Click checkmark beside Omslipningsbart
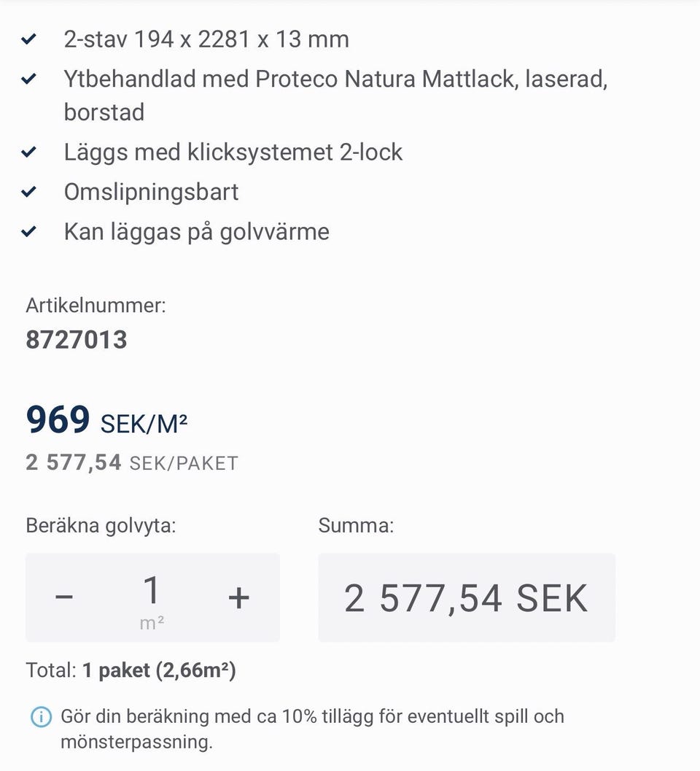This screenshot has height=771, width=700. (x=29, y=191)
